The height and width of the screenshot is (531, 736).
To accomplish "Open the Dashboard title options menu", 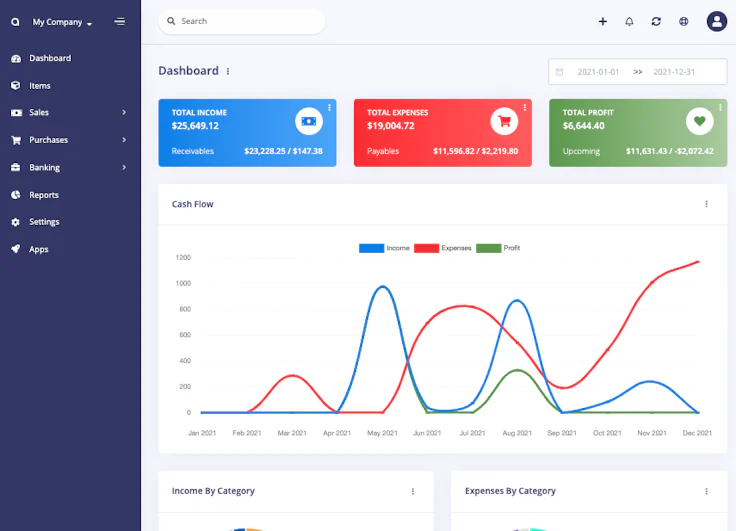I will coord(228,71).
